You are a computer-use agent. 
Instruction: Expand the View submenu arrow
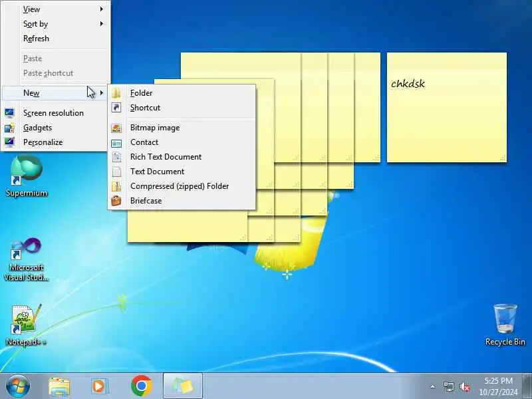pyautogui.click(x=102, y=9)
